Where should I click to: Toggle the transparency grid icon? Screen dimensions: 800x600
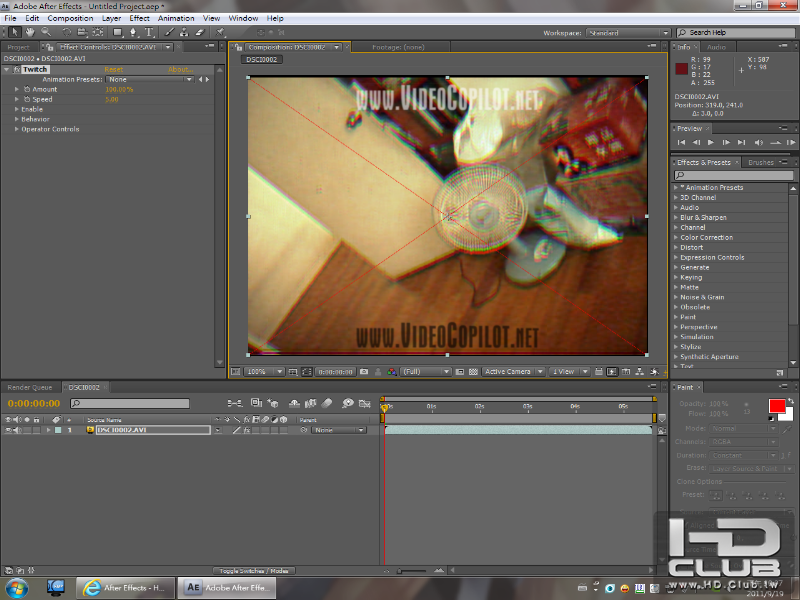(x=473, y=372)
